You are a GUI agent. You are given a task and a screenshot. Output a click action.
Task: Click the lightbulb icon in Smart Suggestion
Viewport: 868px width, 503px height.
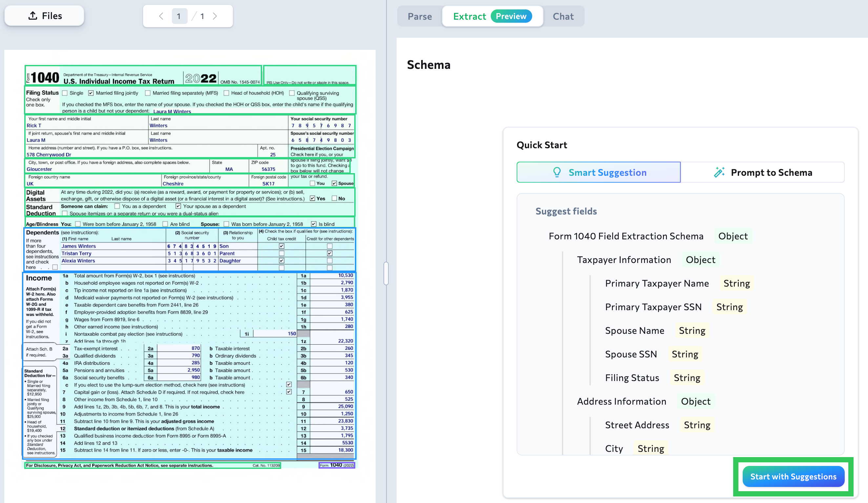557,172
